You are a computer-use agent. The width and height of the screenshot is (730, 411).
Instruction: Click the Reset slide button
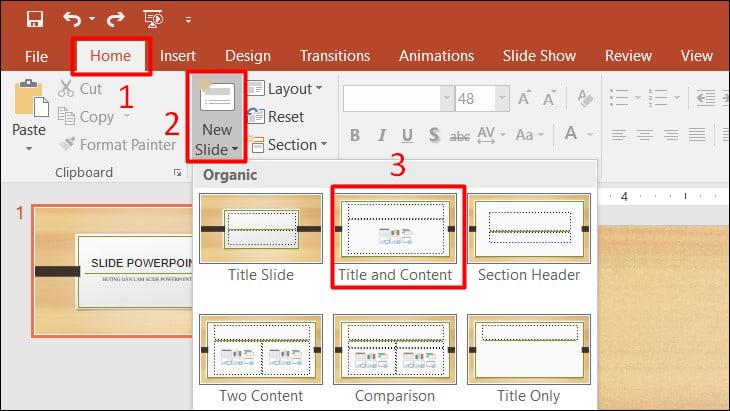[276, 117]
